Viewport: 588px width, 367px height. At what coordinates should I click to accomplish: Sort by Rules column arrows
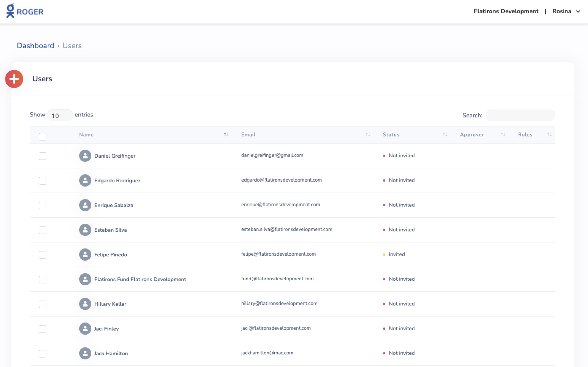(x=549, y=135)
